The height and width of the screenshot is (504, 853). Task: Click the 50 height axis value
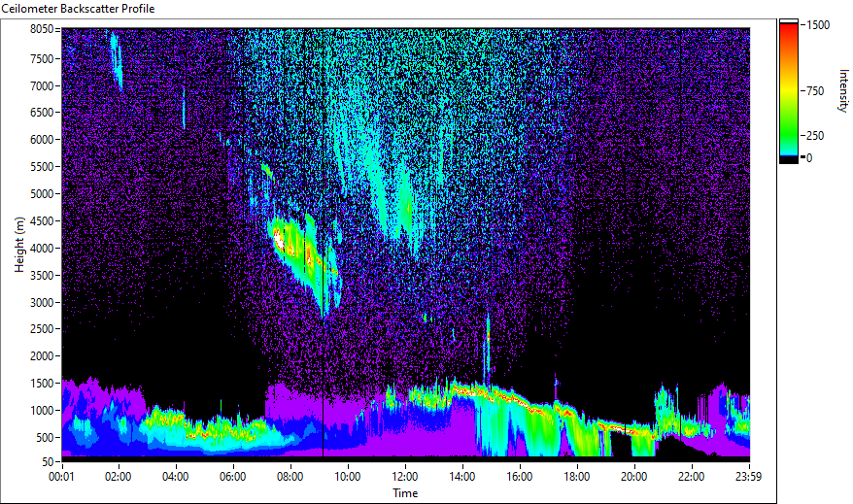(x=48, y=461)
